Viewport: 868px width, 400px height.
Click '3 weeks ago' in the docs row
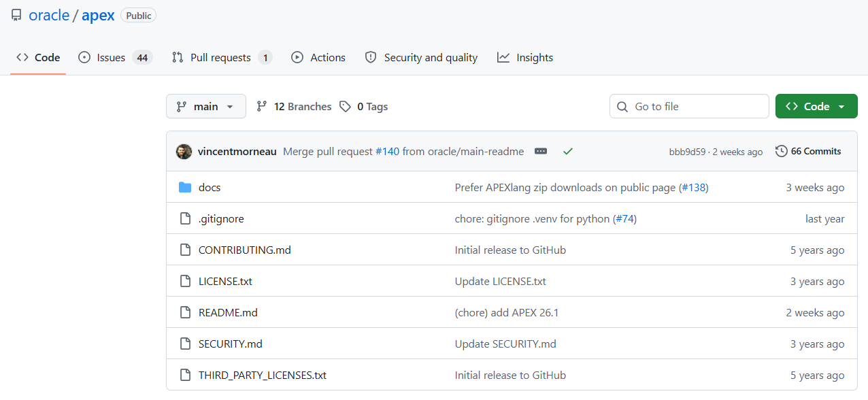[815, 187]
